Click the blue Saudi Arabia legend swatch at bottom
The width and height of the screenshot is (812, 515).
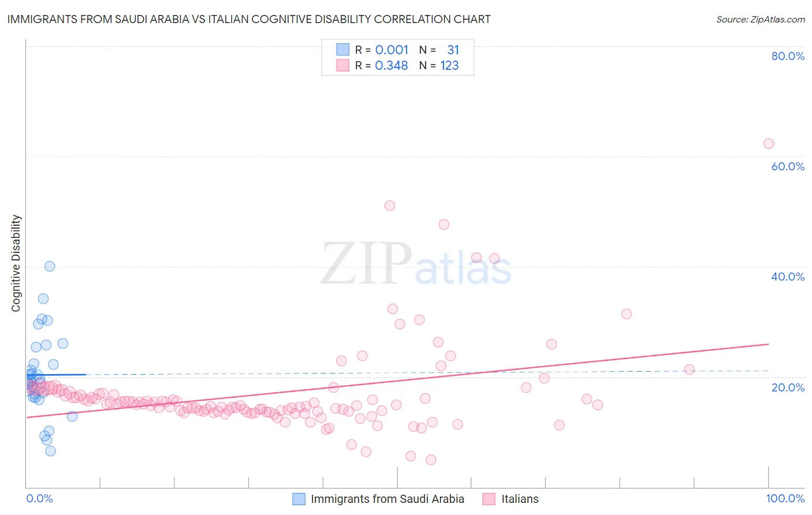point(299,499)
